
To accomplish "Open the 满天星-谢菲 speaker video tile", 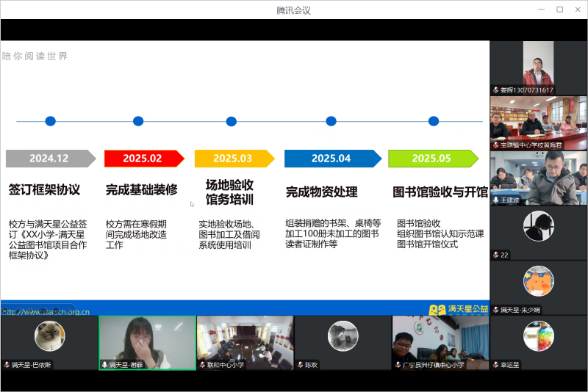I will pos(148,343).
